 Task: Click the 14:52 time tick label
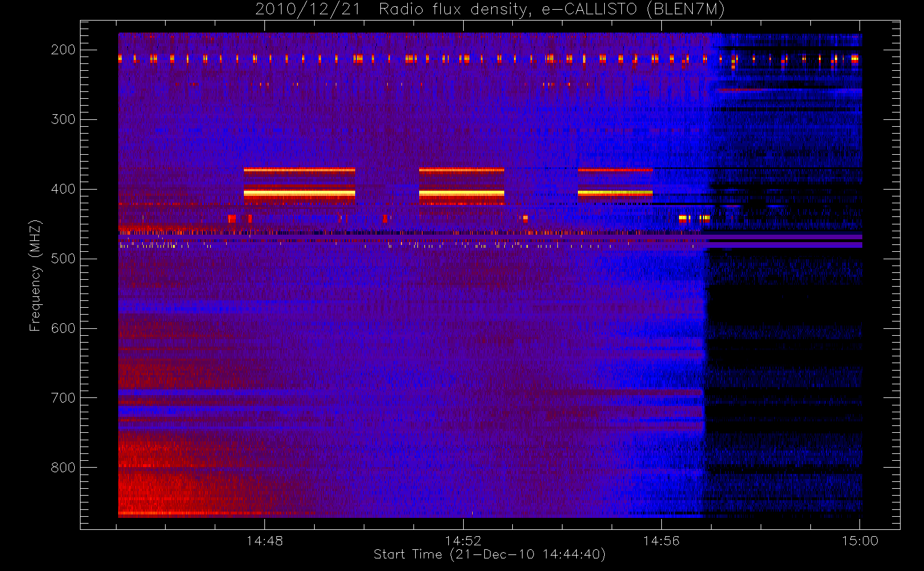(463, 541)
